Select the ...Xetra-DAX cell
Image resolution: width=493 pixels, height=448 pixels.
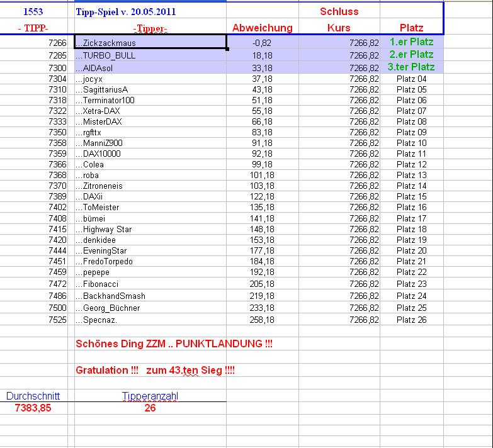pos(150,111)
